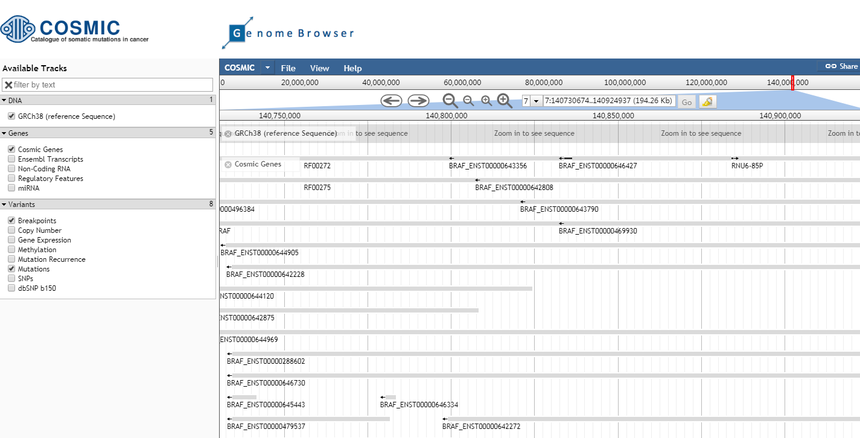The image size is (860, 438).
Task: Open the chromosome selector dropdown
Action: [x=537, y=102]
